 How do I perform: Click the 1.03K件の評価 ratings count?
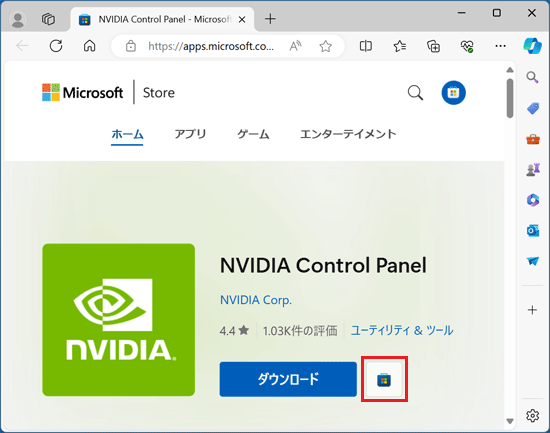point(300,331)
